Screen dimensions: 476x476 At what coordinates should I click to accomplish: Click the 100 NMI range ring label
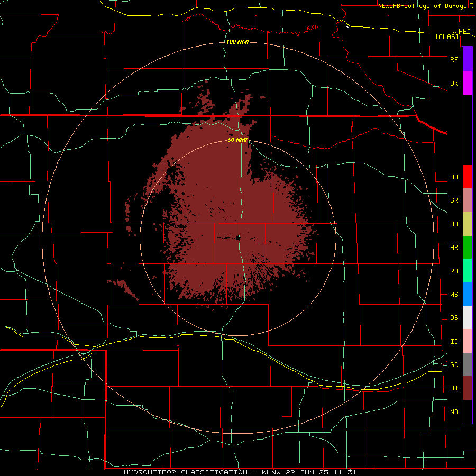point(237,42)
